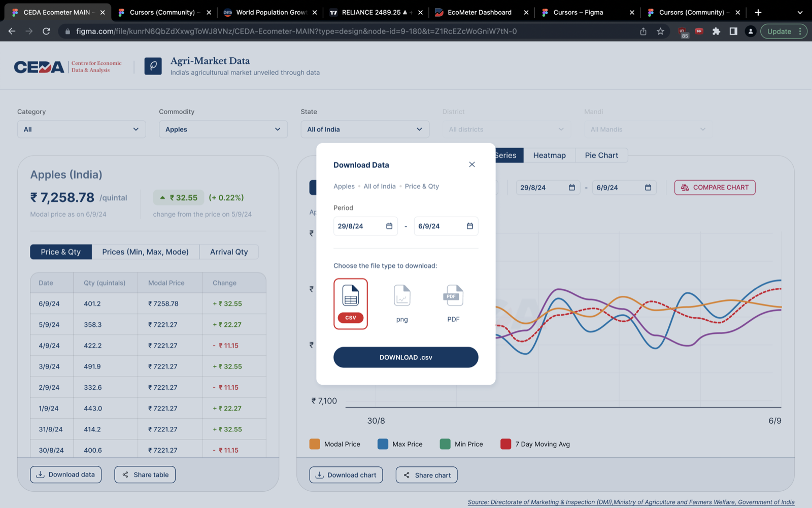
Task: Click the dialog period end date field
Action: (x=446, y=226)
